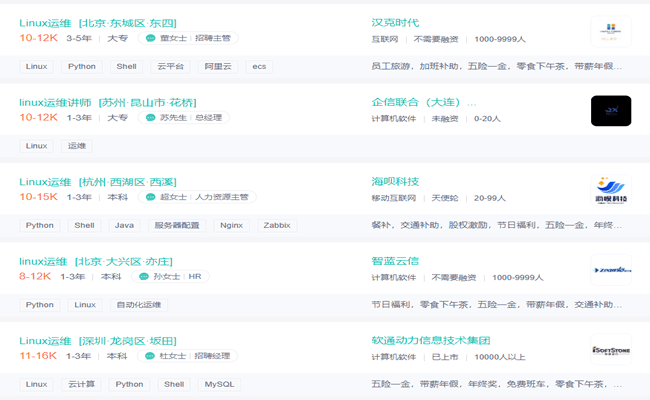Screen dimensions: 650x400
Task: Select the Zabbix tag
Action: (277, 225)
